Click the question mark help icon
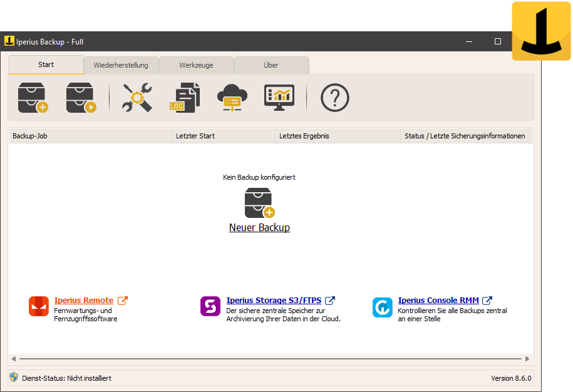This screenshot has width=573, height=392. (335, 98)
